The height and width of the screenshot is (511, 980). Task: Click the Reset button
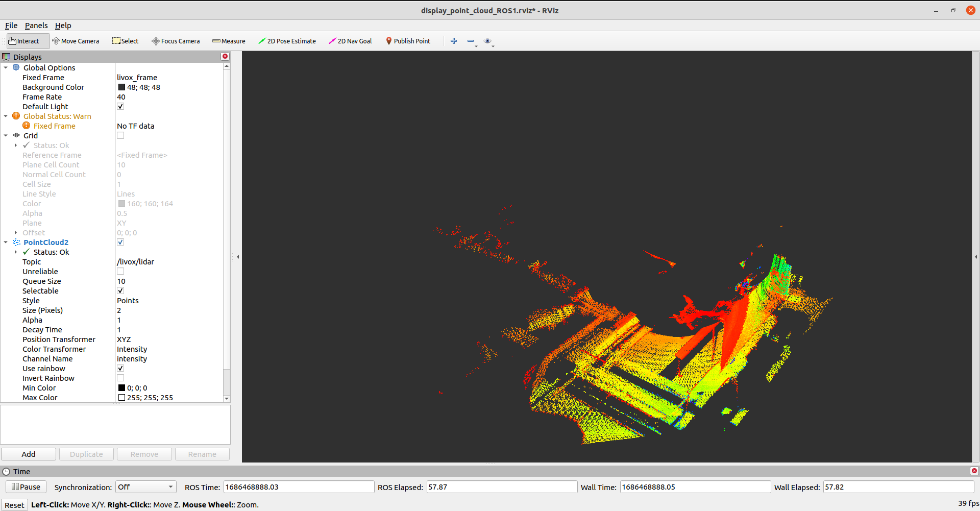click(14, 505)
